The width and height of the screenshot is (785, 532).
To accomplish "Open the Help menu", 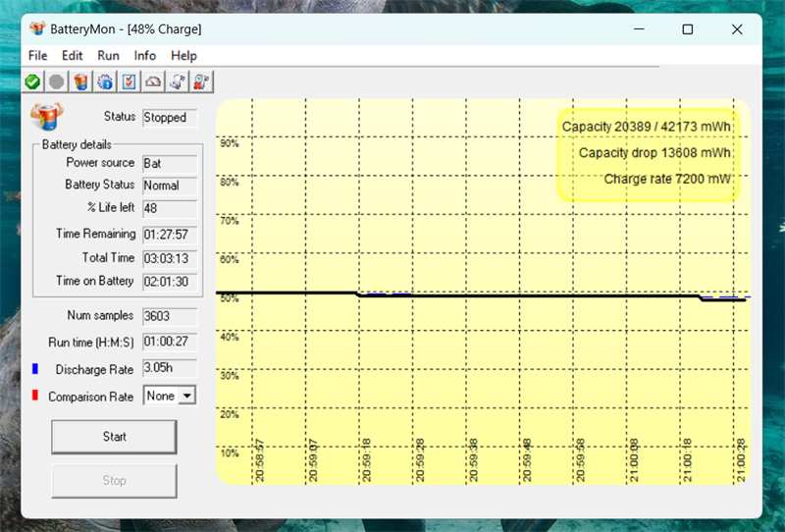I will coord(183,56).
